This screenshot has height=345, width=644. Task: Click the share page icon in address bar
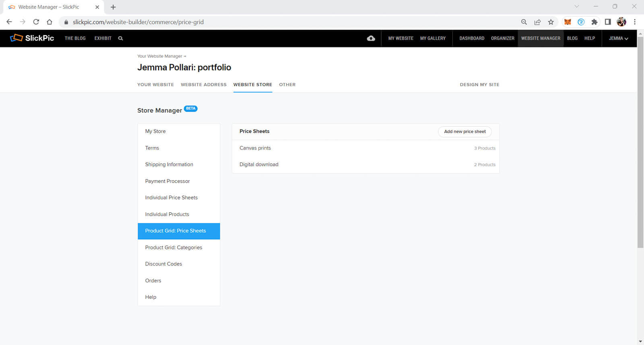(x=537, y=22)
